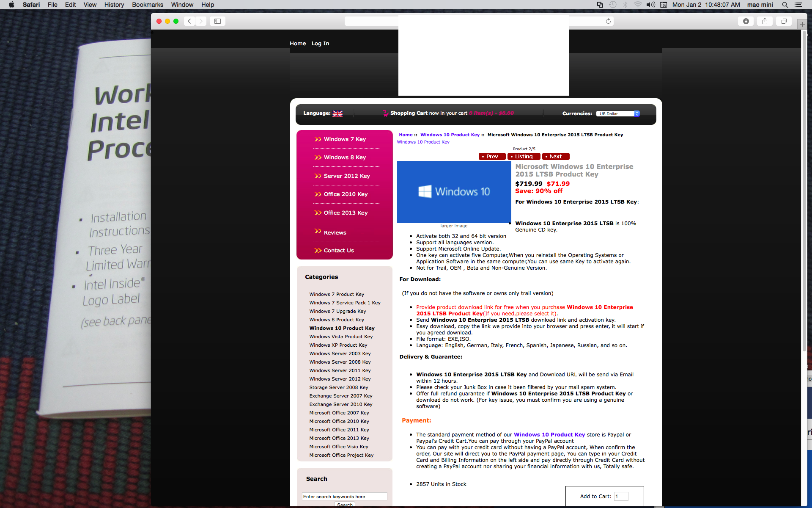812x508 pixels.
Task: Click the Log In link
Action: tap(320, 43)
